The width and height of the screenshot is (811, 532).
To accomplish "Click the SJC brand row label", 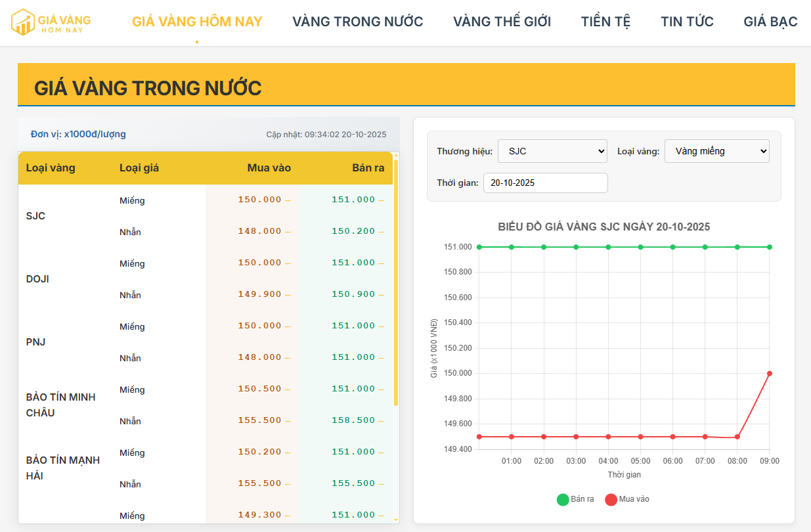I will tap(36, 216).
